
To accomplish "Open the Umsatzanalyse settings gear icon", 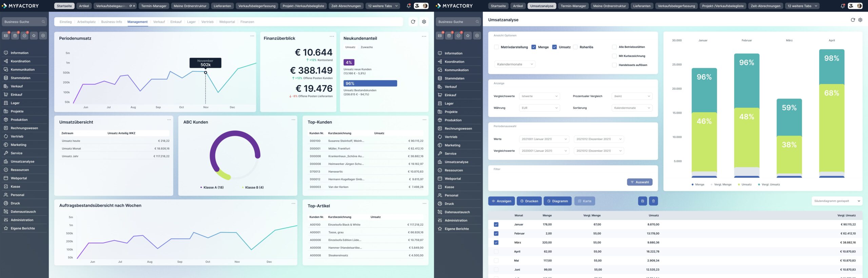I will (x=860, y=20).
